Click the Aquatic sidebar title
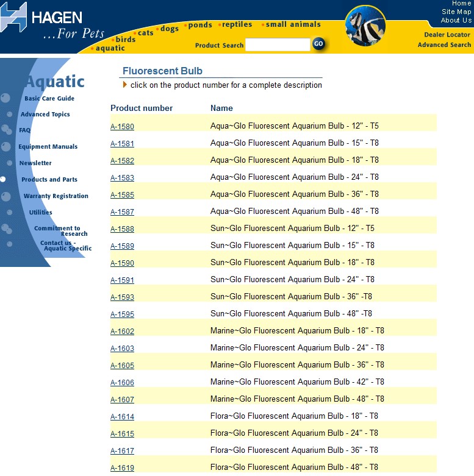Screen dimensions: 474x476 point(54,82)
